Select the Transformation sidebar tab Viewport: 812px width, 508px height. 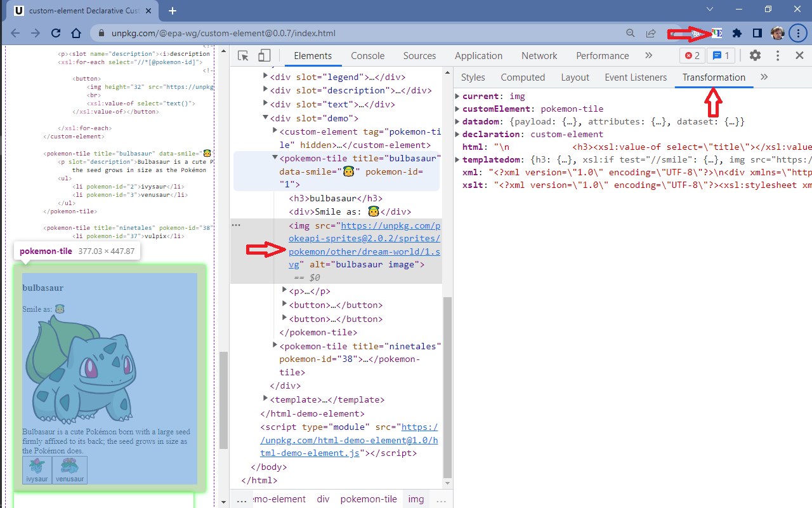click(x=714, y=77)
